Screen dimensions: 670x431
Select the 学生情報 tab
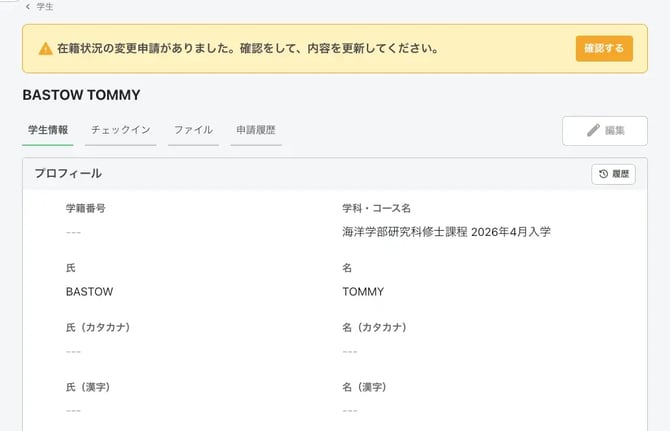coord(48,130)
